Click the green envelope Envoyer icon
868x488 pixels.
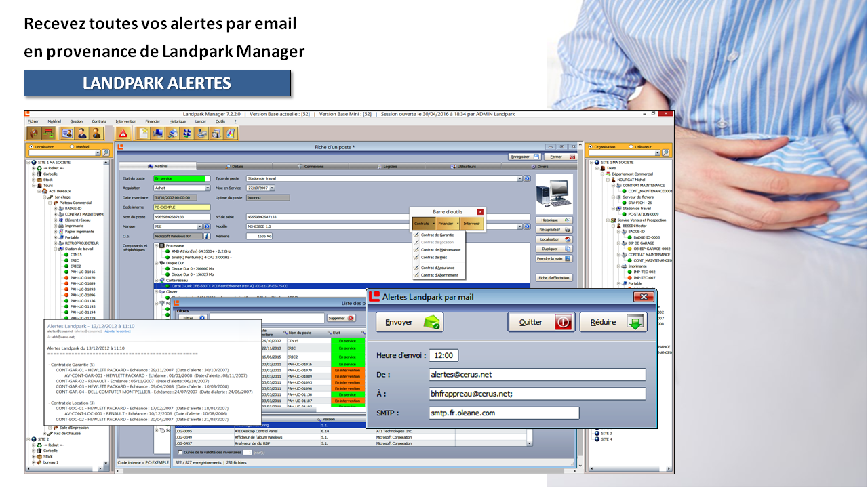point(433,323)
